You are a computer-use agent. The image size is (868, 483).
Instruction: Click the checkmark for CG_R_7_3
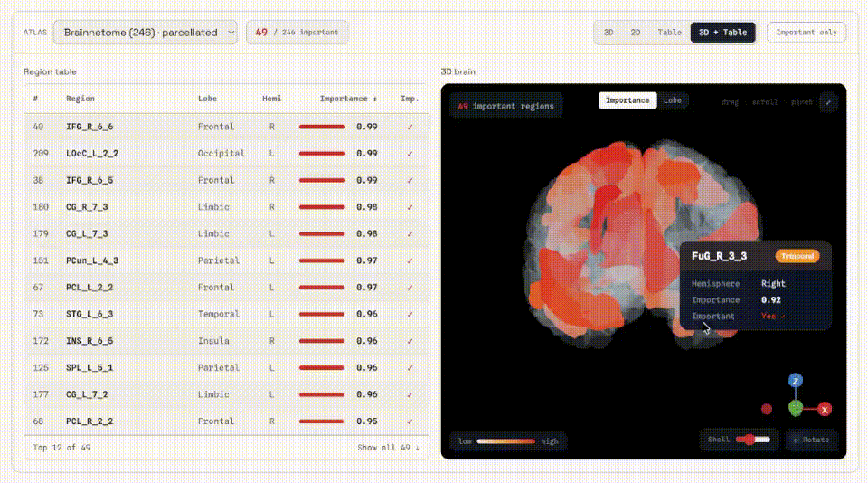click(x=410, y=207)
